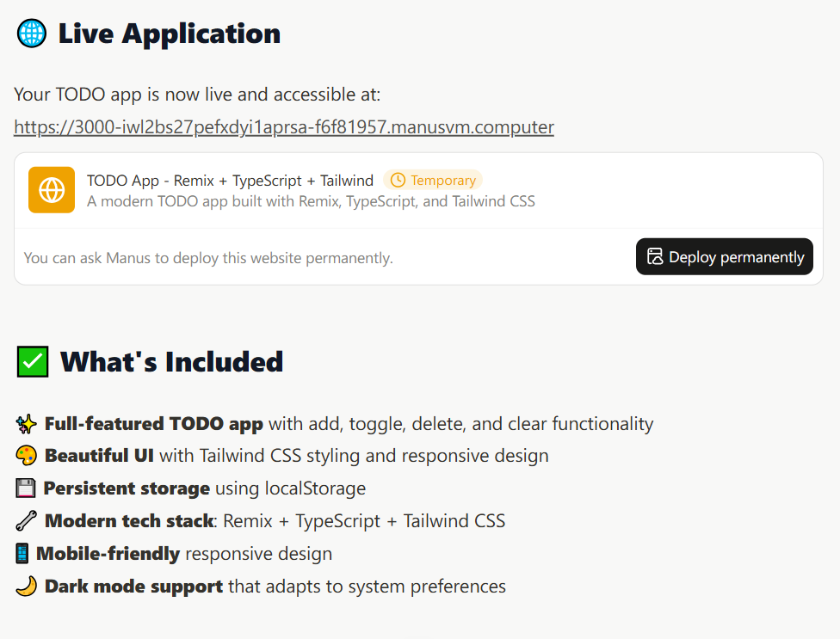
Task: Click the What's Included heading text
Action: (171, 362)
